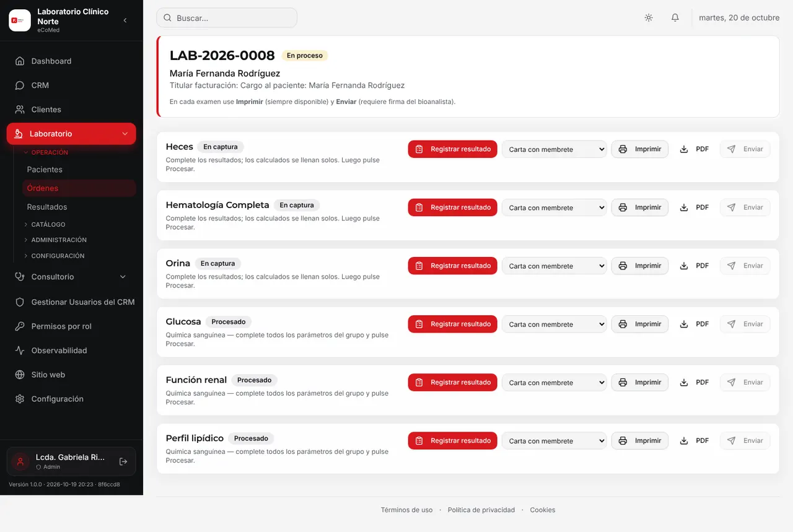Viewport: 793px width, 532px height.
Task: Open Observabilidad in the sidebar
Action: (x=71, y=351)
